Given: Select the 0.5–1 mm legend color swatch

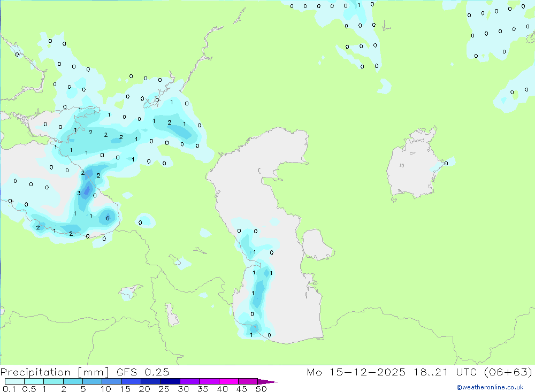Looking at the screenshot, I should 34,381.
